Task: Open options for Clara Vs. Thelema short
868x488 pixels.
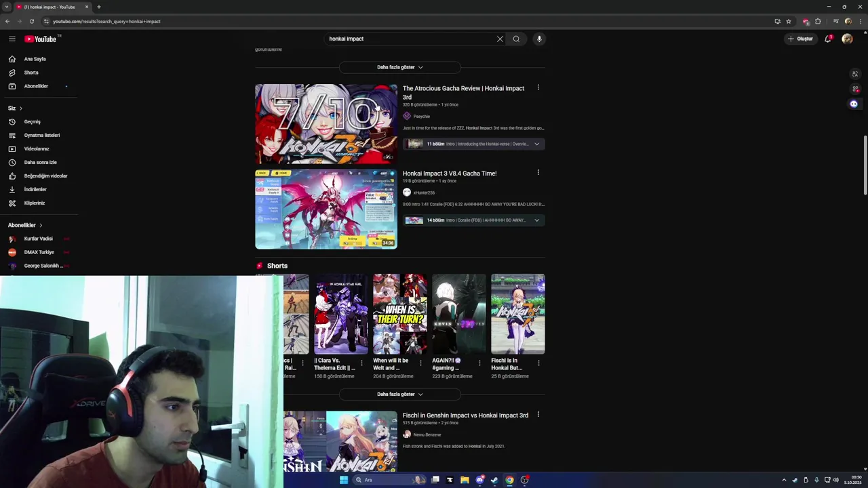Action: point(362,363)
